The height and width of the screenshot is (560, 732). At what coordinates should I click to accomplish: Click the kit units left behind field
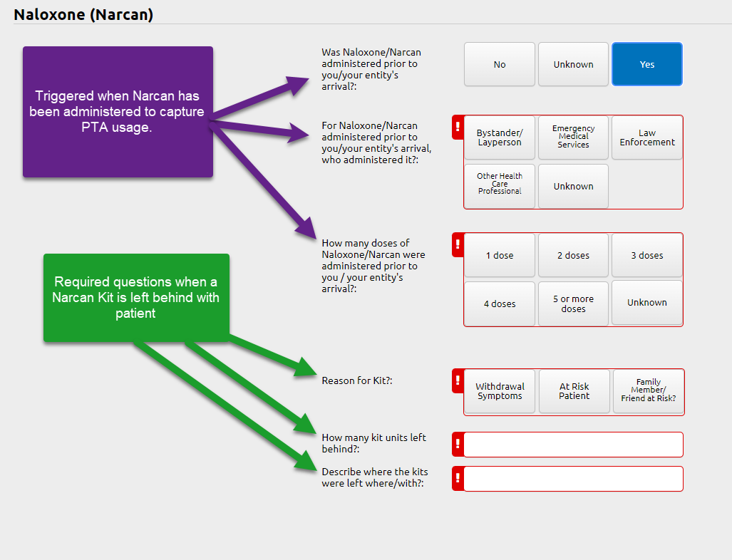(x=573, y=445)
